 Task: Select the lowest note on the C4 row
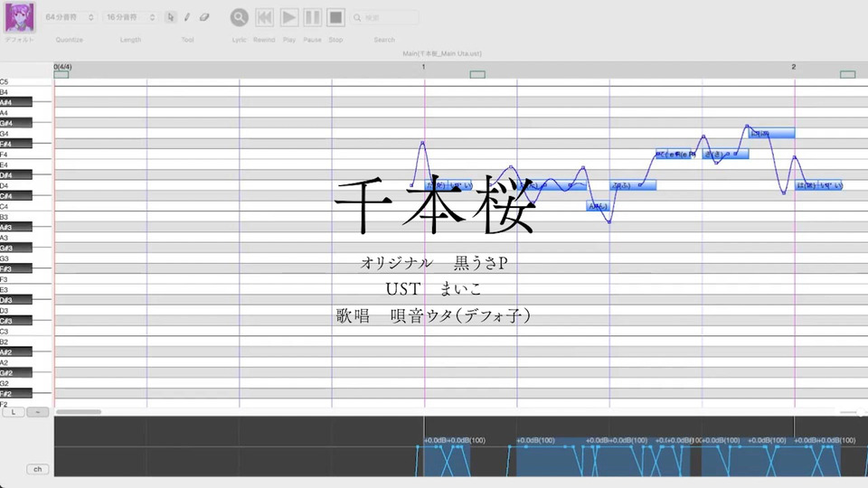tap(598, 206)
